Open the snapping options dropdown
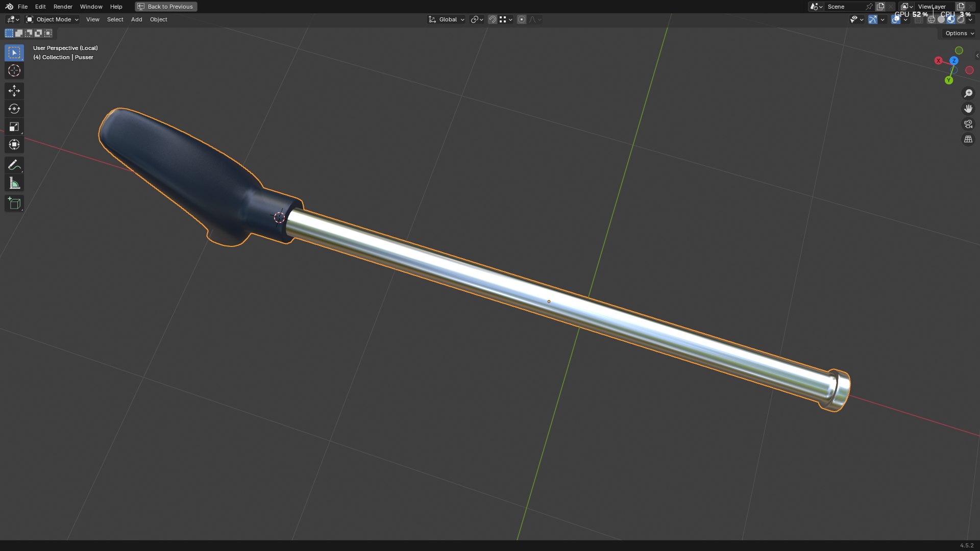980x551 pixels. tap(506, 19)
